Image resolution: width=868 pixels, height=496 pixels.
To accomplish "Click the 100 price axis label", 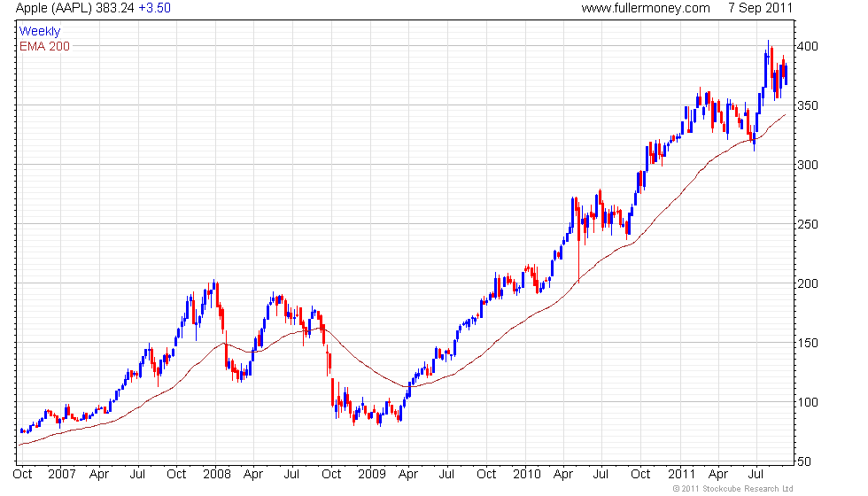I will (807, 402).
